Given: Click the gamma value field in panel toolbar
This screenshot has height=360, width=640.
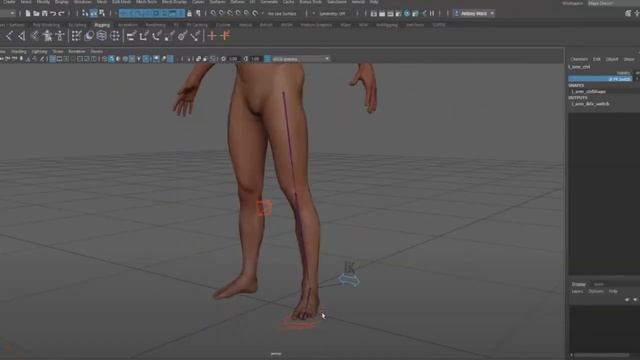Looking at the screenshot, I should (255, 59).
